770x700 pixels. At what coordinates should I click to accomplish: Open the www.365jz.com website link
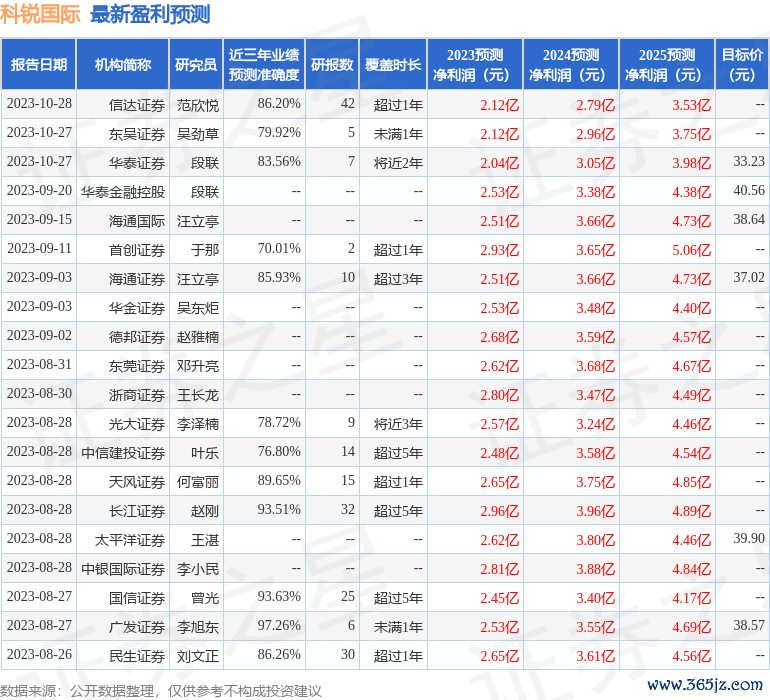[705, 684]
